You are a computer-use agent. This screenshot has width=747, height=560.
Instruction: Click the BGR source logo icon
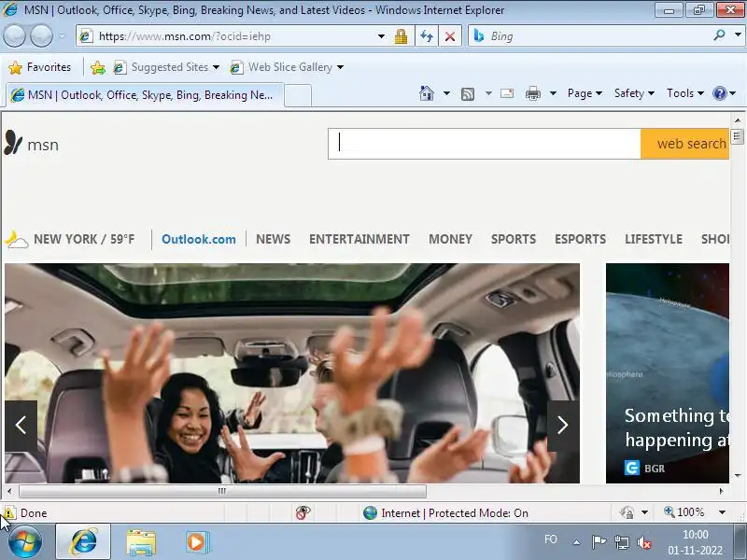click(x=632, y=469)
